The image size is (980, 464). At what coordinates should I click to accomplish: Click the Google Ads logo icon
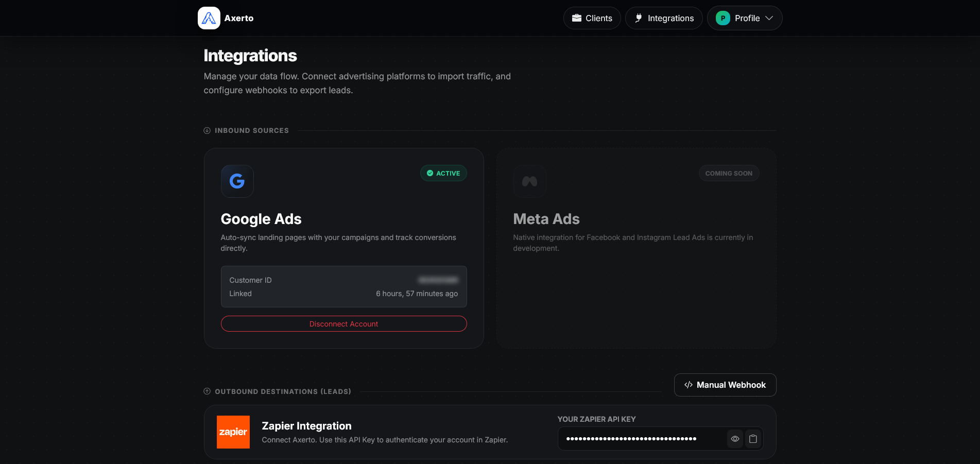[237, 181]
